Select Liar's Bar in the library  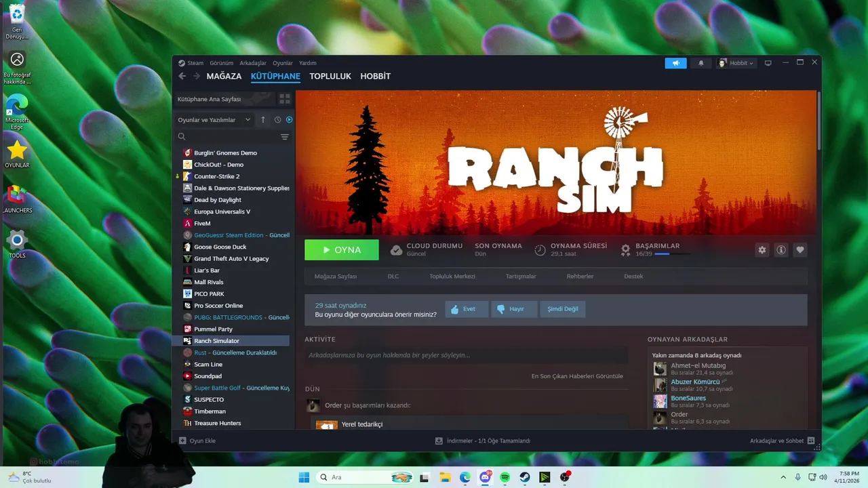tap(207, 270)
